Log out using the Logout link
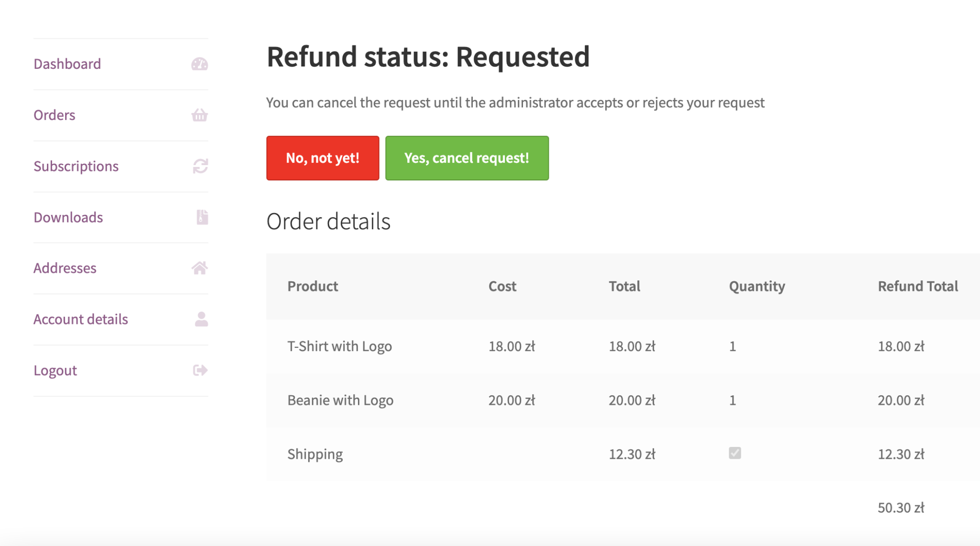Screen dimensions: 980x546 [55, 370]
